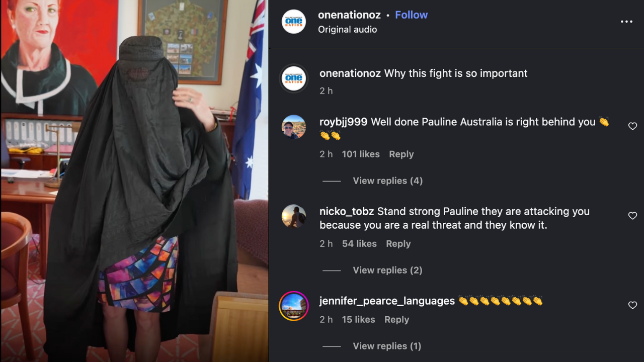Open roybjj999's profile avatar
Viewport: 644px width, 362px height.
294,127
